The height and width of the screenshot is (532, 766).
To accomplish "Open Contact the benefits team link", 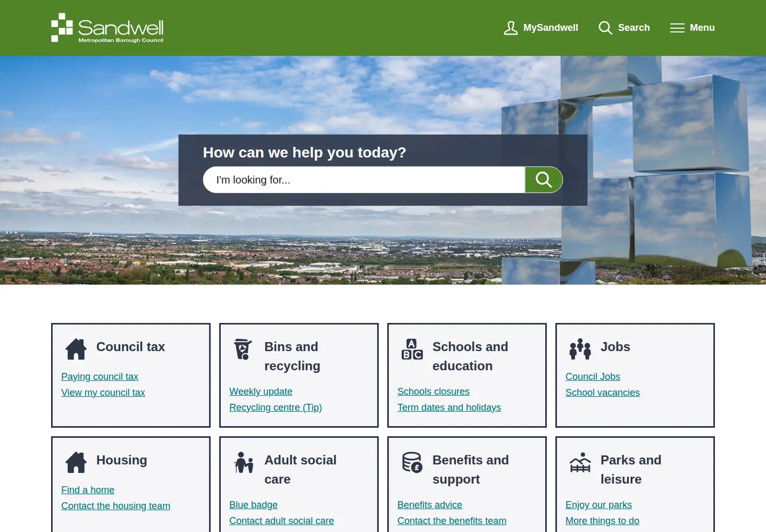I will [x=452, y=521].
